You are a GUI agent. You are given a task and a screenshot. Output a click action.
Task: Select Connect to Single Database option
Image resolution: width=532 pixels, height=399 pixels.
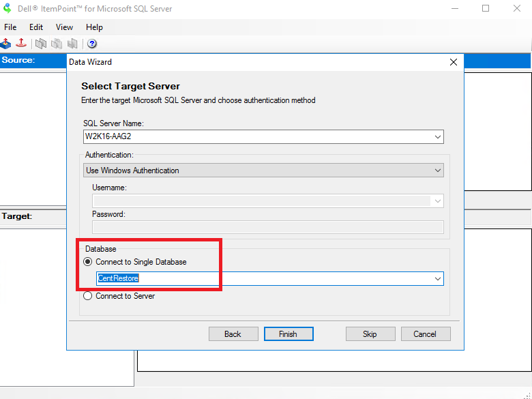(88, 262)
